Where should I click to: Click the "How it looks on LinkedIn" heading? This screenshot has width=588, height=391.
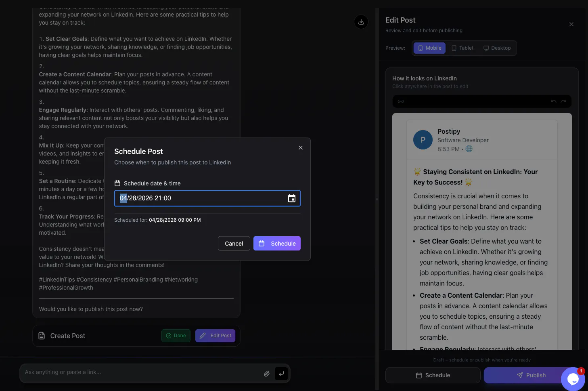[425, 78]
